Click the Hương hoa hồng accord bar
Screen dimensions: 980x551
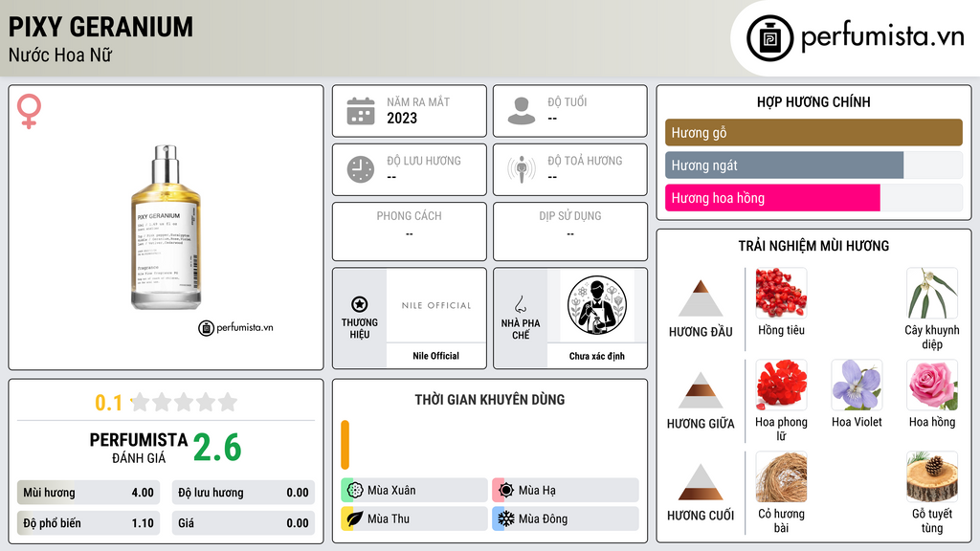pyautogui.click(x=813, y=197)
